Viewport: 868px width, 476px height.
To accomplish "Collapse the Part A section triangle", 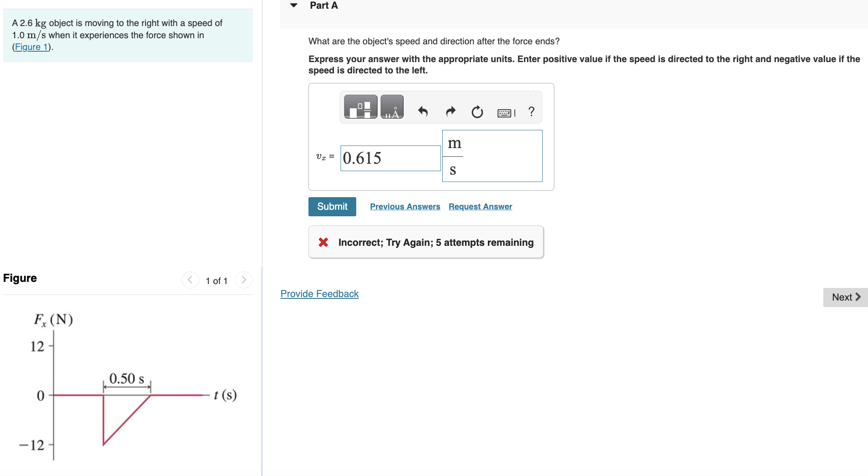I will (x=294, y=6).
